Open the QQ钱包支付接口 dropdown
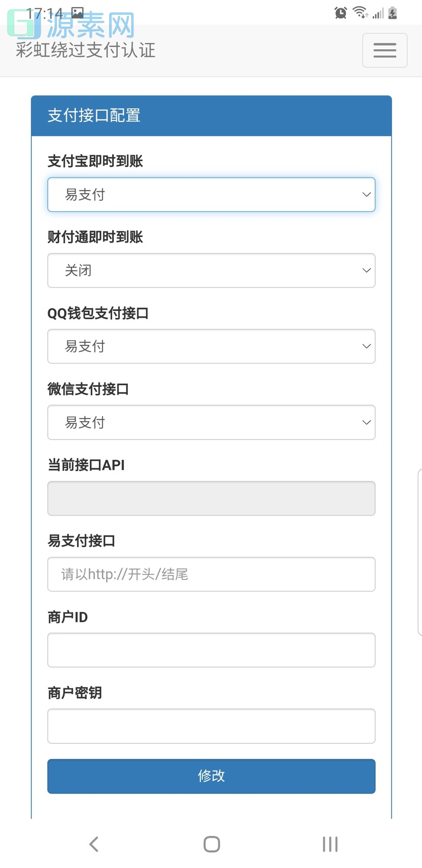Image resolution: width=422 pixels, height=868 pixels. coord(211,346)
